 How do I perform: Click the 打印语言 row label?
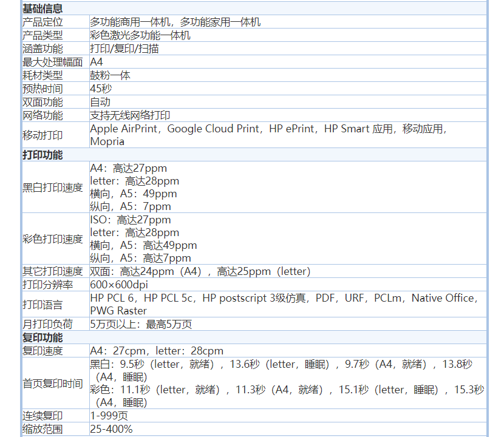click(x=43, y=304)
